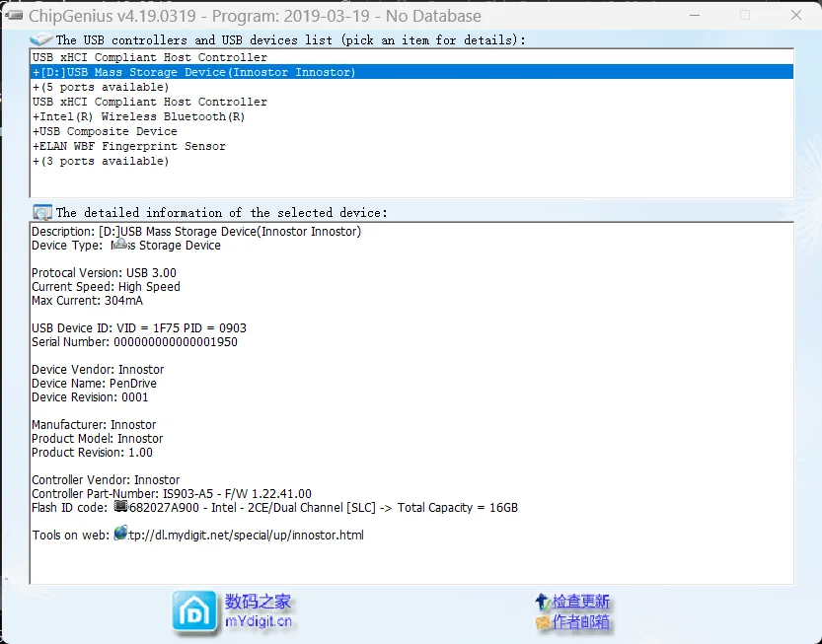This screenshot has width=822, height=644.
Task: Click the magnifier icon beside detailed information heading
Action: (x=41, y=212)
